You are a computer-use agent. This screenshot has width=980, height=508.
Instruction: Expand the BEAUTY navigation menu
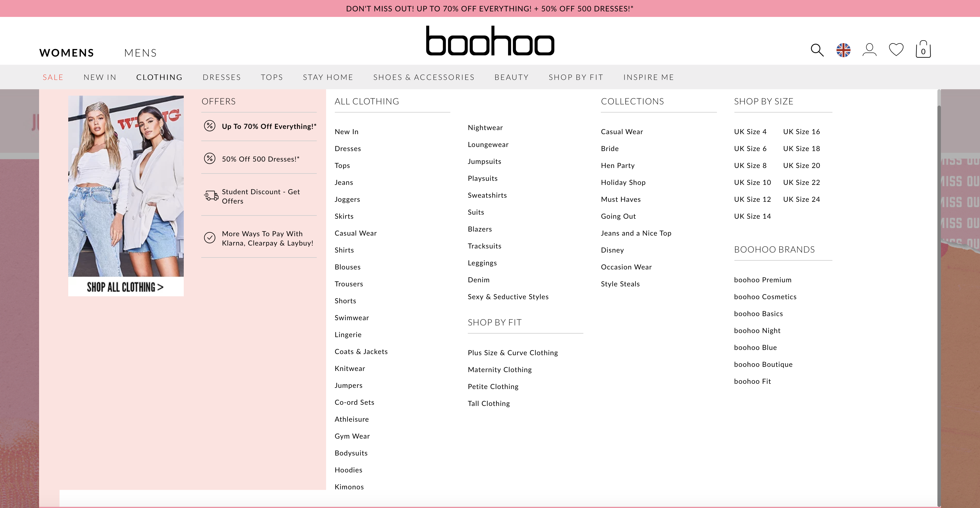tap(511, 77)
